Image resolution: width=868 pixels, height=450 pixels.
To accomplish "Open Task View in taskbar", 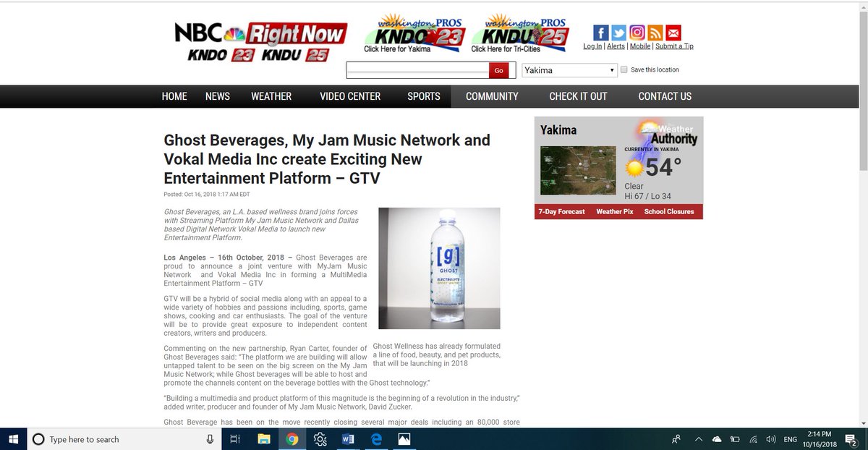I will click(235, 439).
